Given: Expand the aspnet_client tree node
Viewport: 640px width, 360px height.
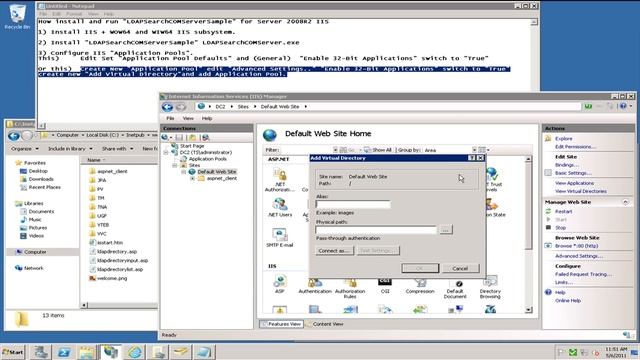Looking at the screenshot, I should pyautogui.click(x=193, y=178).
